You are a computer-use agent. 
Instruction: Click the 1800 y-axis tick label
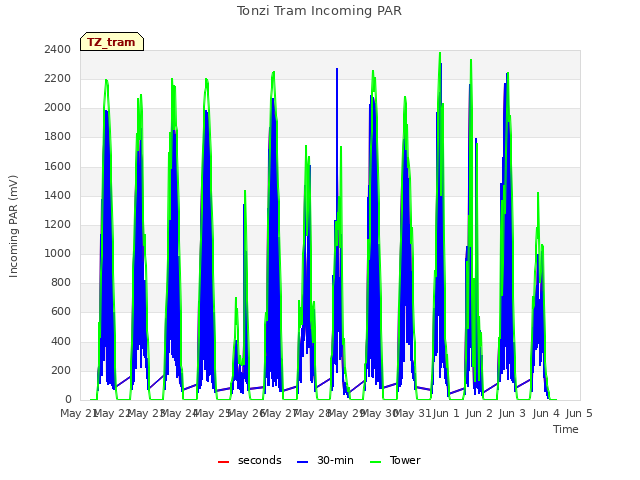pos(58,137)
